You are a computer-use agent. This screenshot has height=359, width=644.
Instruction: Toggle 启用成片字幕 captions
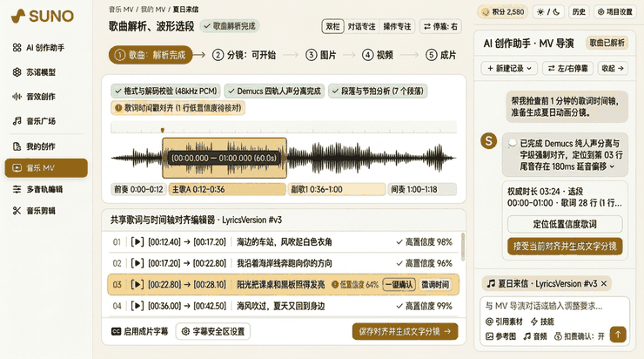[139, 331]
